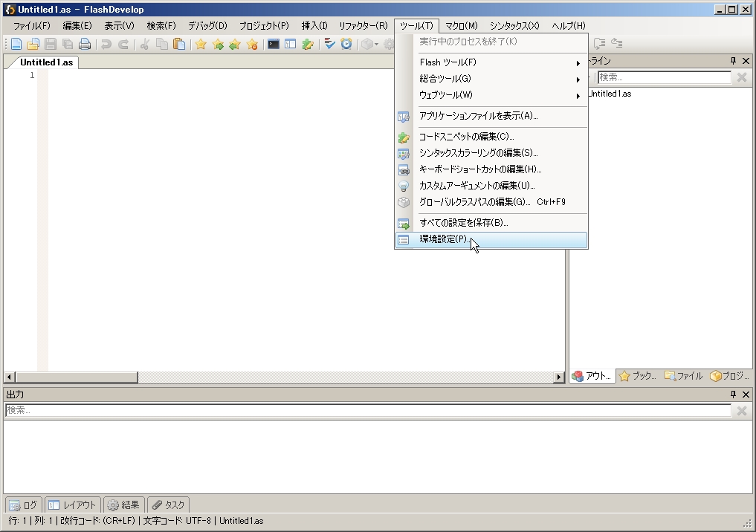Close the output panel (出力)
Viewport: 756px width, 532px height.
coord(746,395)
